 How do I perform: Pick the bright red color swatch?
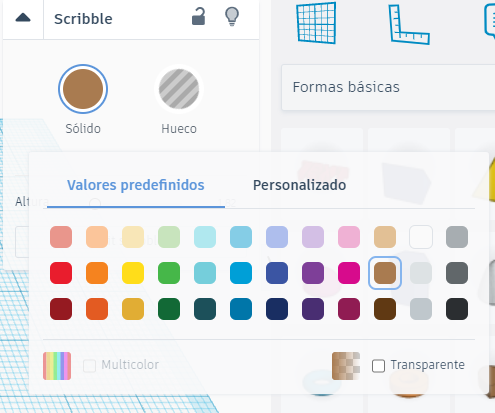(x=61, y=273)
